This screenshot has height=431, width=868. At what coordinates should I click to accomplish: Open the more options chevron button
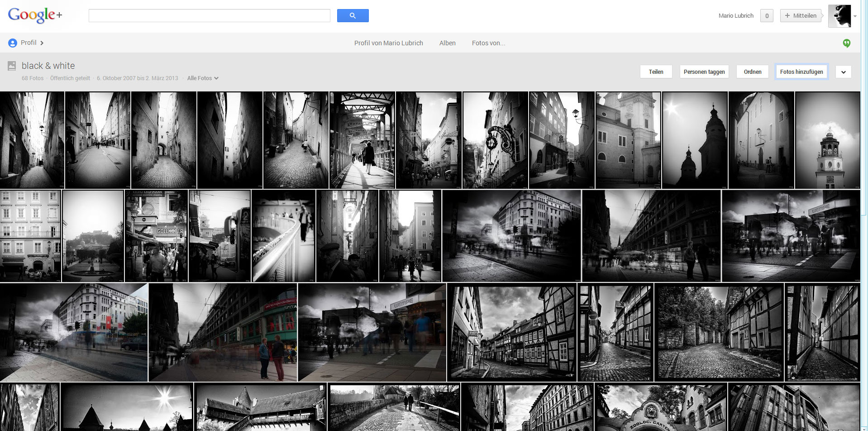click(x=843, y=72)
